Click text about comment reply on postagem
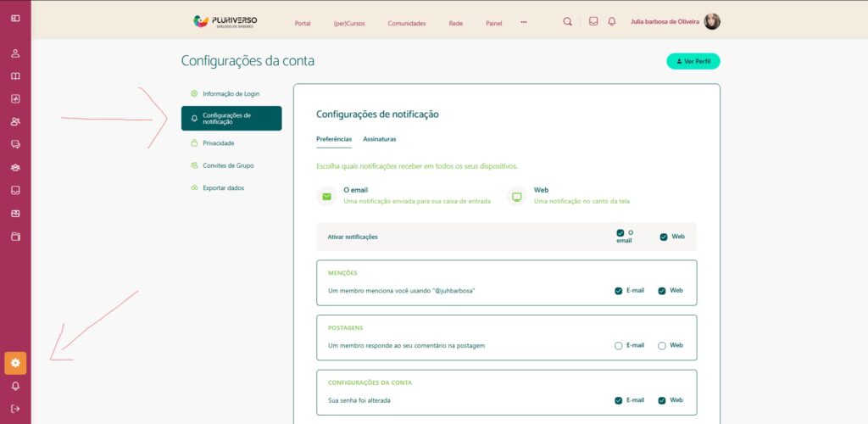868x424 pixels. click(x=406, y=345)
